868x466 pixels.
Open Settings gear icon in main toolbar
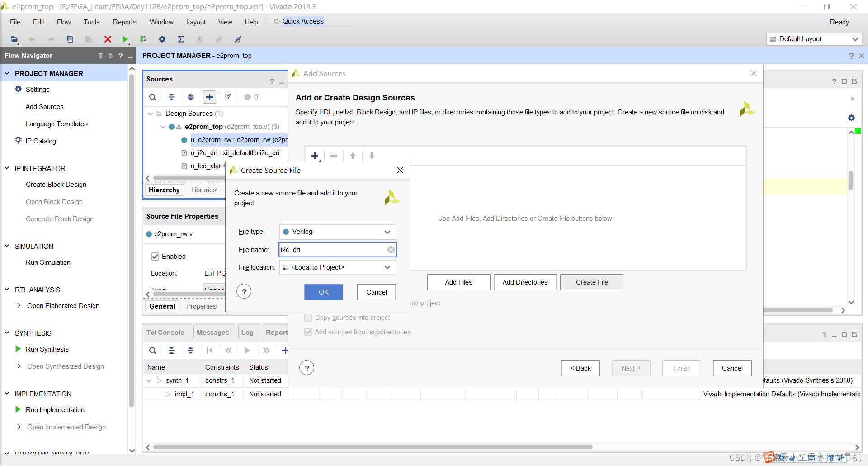pos(162,39)
